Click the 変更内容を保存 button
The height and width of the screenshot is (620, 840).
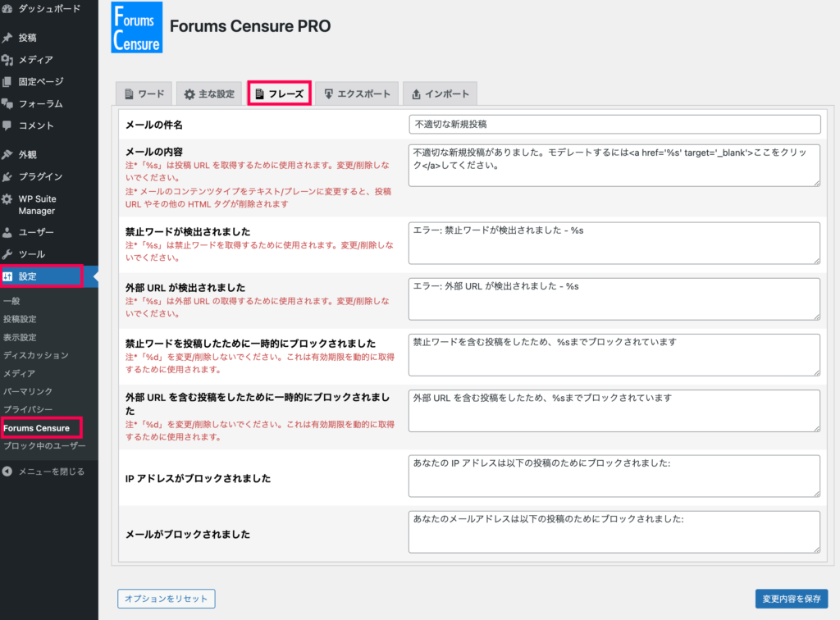[x=792, y=599]
